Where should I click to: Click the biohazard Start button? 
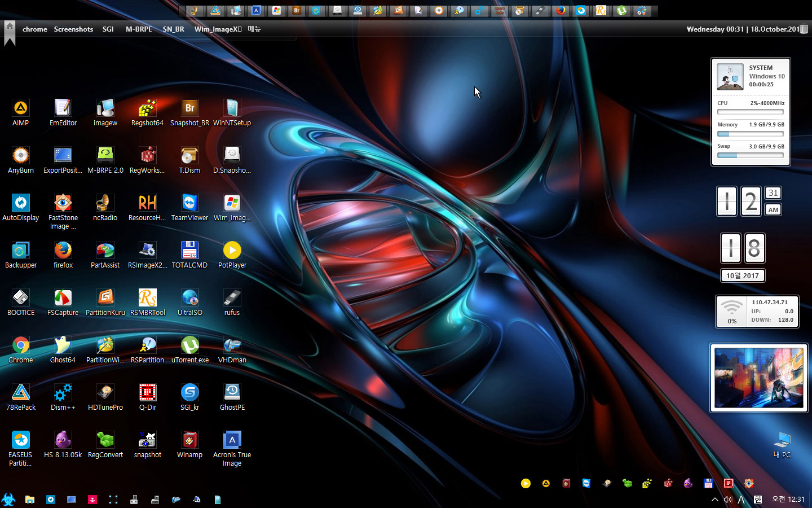click(x=8, y=499)
